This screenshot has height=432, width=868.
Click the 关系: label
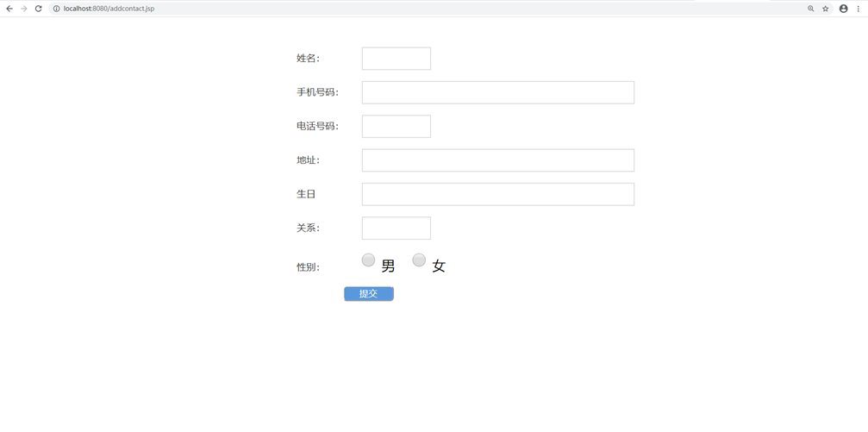coord(308,229)
